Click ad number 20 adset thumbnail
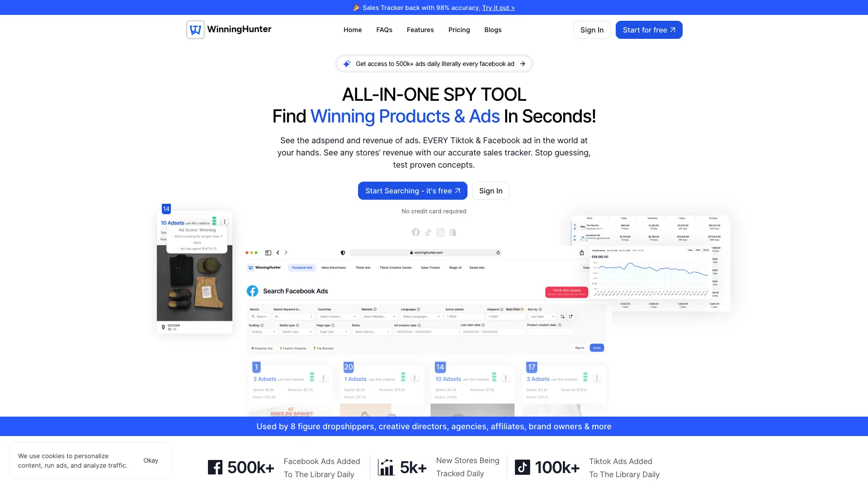 pos(365,412)
